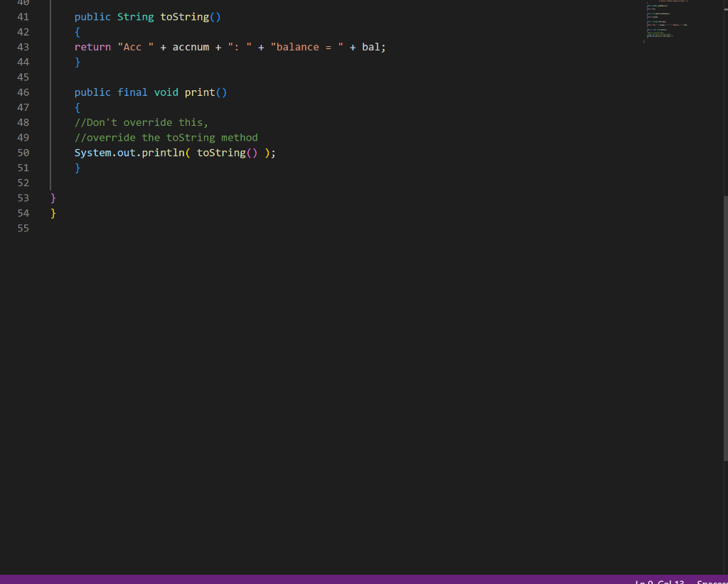728x584 pixels.
Task: Select the comment "//Don't override this,"
Action: 141,122
